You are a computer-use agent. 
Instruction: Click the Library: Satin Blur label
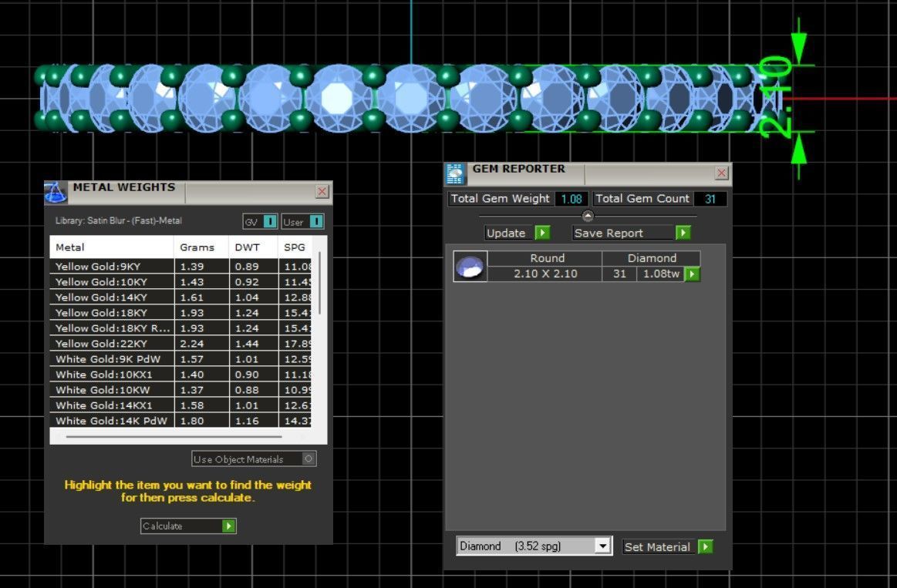tap(119, 220)
